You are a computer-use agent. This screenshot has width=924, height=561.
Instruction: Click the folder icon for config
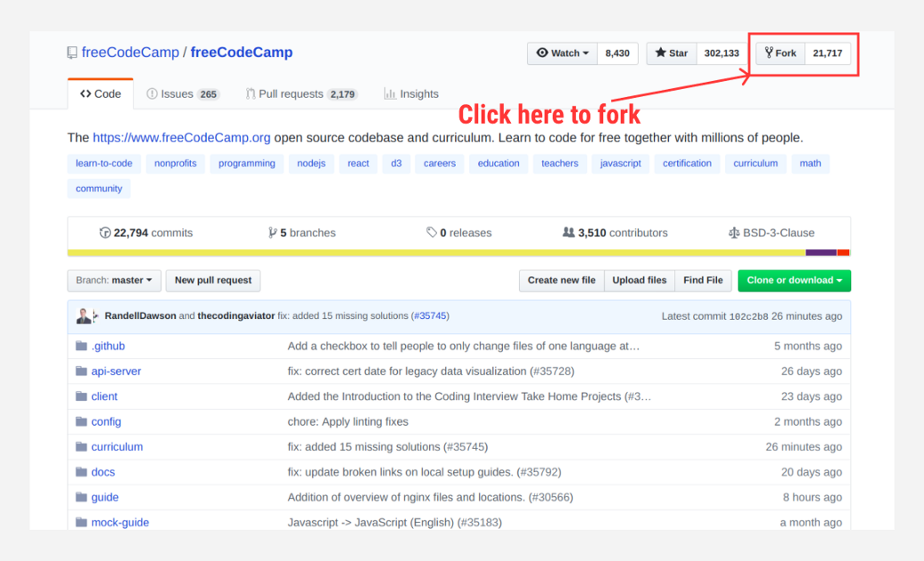82,421
